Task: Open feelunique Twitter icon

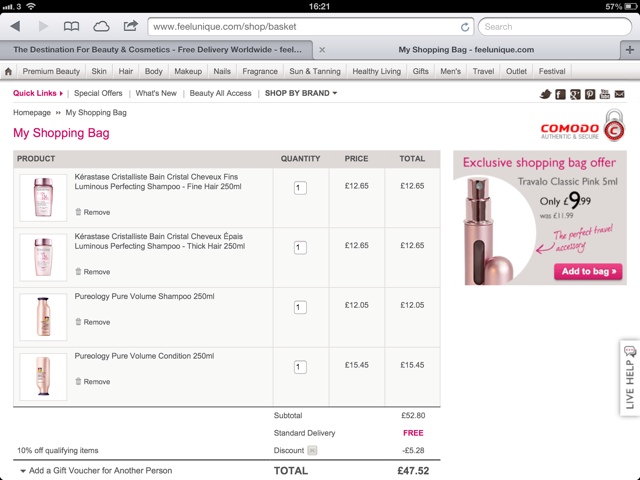Action: tap(545, 94)
